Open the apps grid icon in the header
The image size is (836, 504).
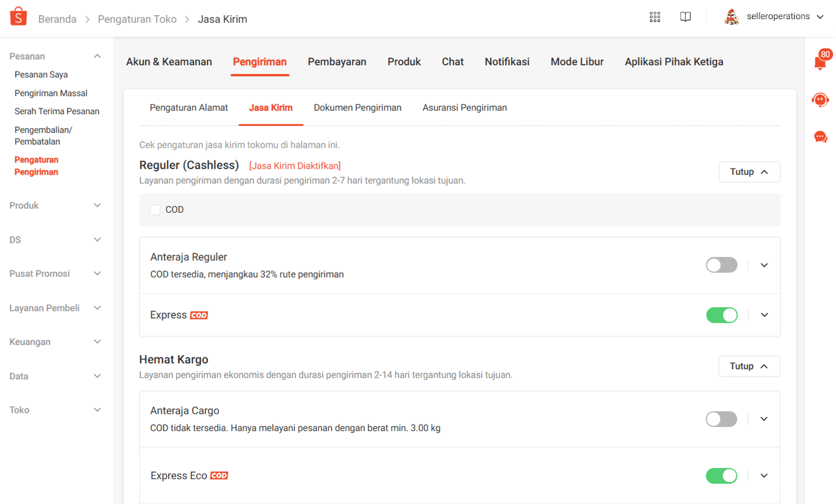click(655, 17)
